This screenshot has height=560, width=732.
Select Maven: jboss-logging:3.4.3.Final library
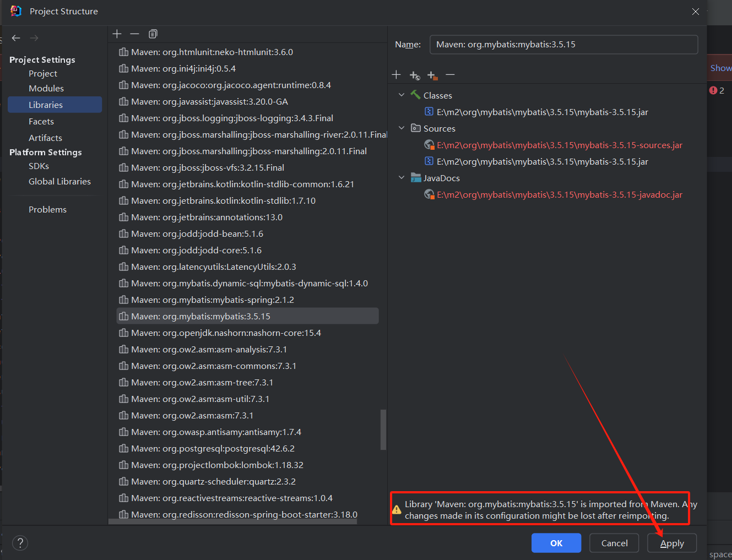point(232,118)
